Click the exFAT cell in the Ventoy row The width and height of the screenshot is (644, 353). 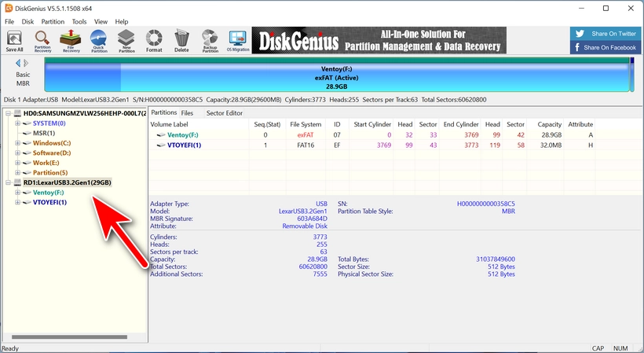point(306,134)
